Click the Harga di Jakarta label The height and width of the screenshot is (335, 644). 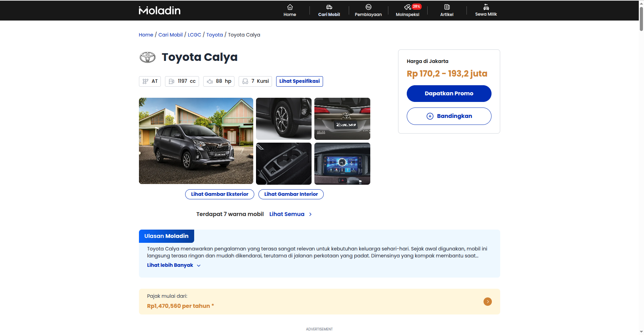click(x=428, y=61)
